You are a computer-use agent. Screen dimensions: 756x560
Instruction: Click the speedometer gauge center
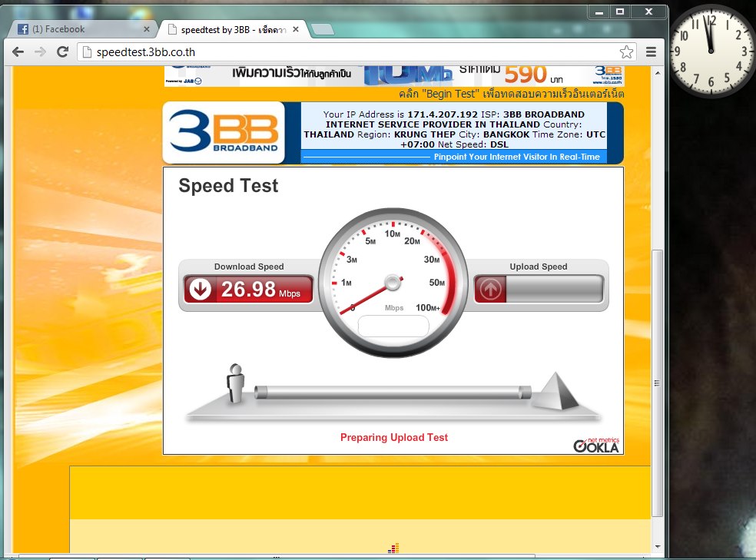click(393, 283)
